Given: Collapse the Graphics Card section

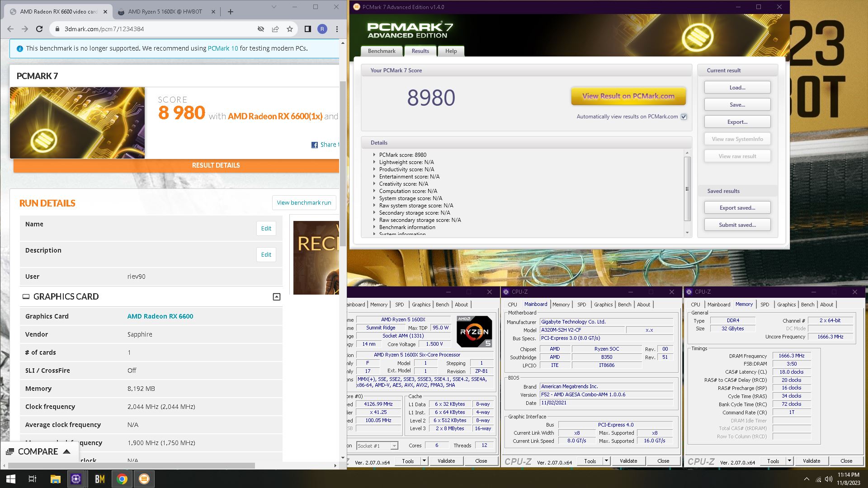Looking at the screenshot, I should coord(277,297).
